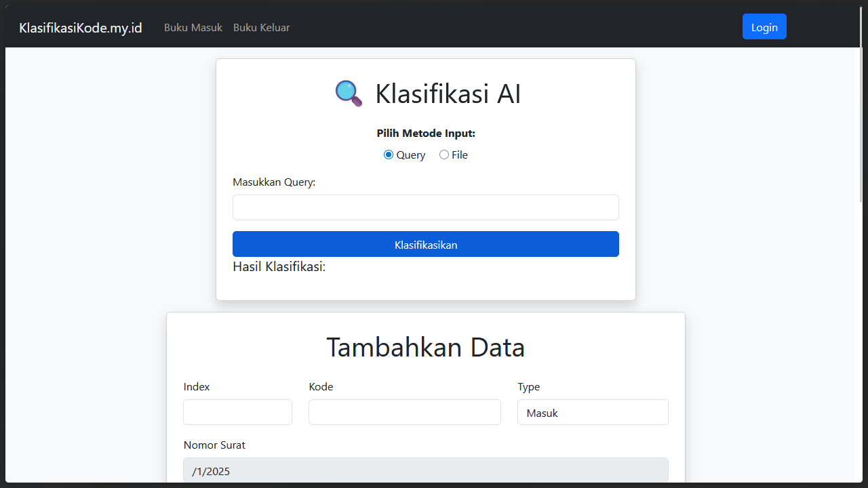Select the File input method radio

pos(444,155)
